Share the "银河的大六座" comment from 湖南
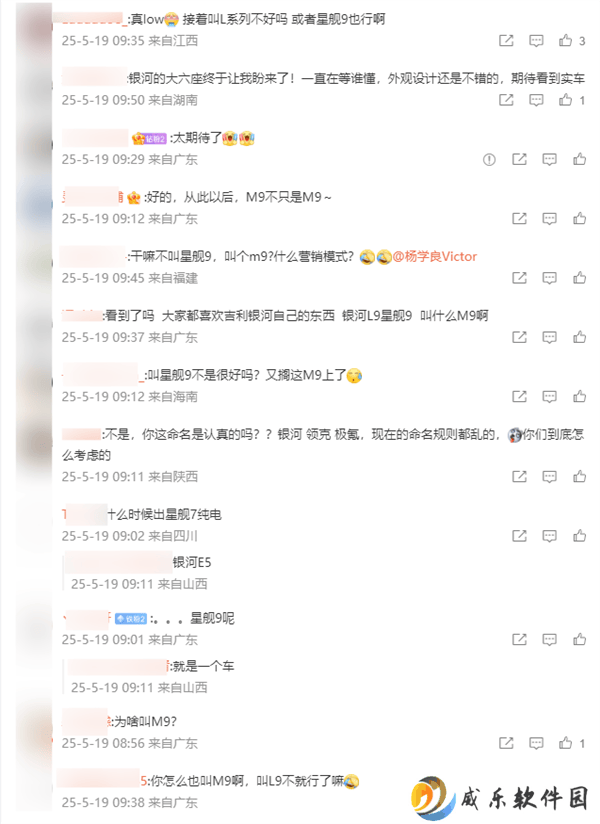Viewport: 600px width, 824px height. [x=506, y=100]
